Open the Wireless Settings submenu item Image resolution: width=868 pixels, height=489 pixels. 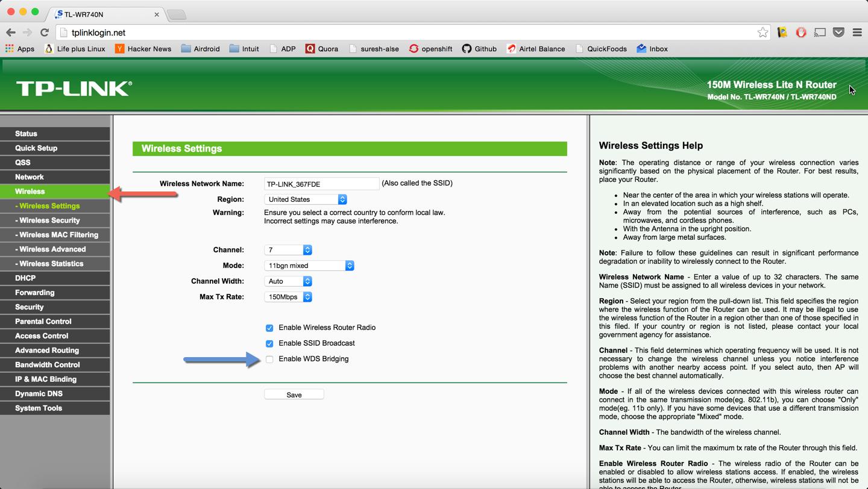click(55, 206)
